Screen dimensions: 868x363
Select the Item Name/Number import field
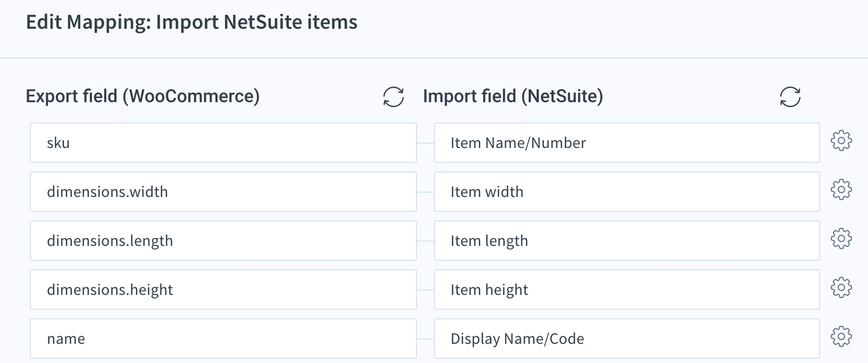[627, 143]
